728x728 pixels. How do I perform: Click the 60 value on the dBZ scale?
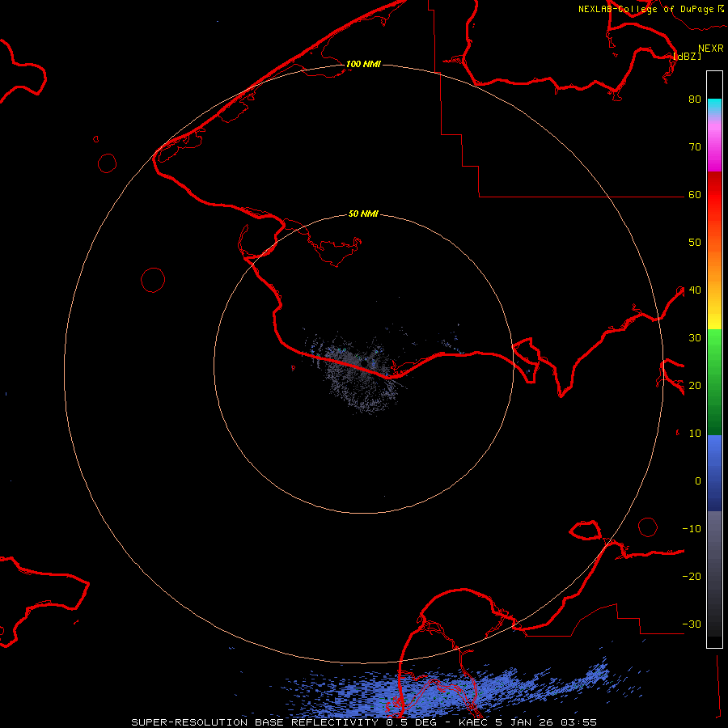pyautogui.click(x=695, y=194)
